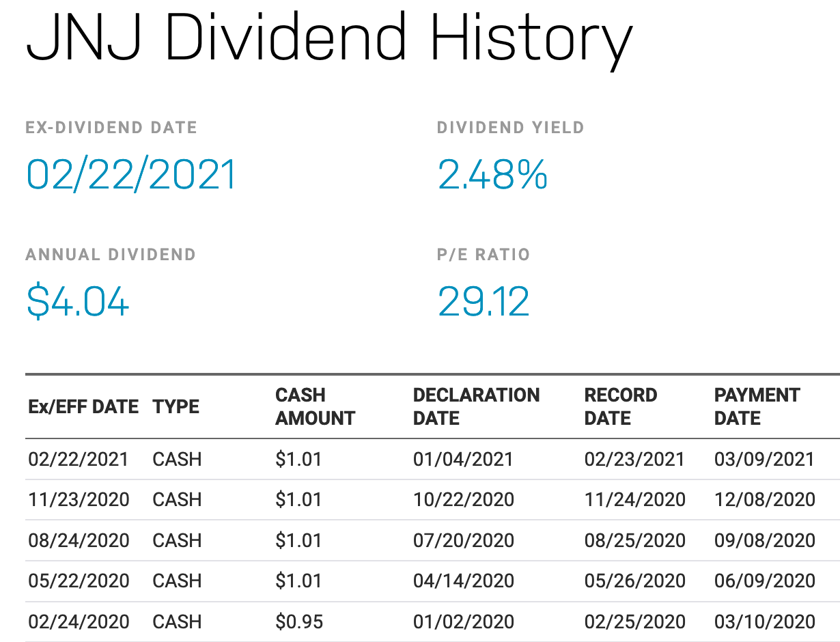Viewport: 840px width, 642px height.
Task: Click the RECORD DATE column header
Action: click(x=621, y=407)
